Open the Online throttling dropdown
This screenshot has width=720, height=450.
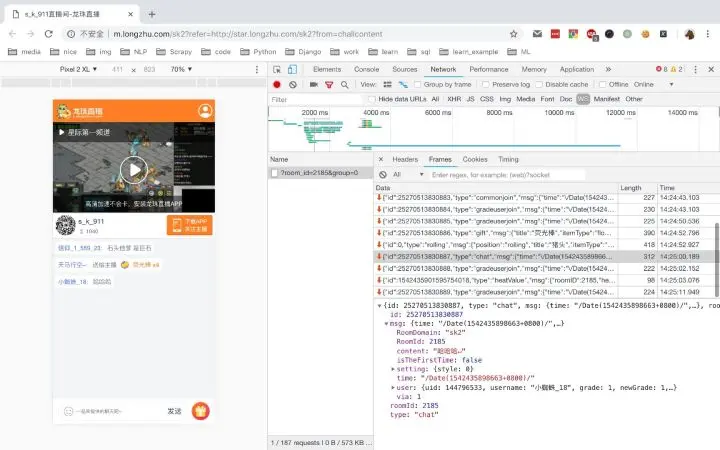point(653,84)
